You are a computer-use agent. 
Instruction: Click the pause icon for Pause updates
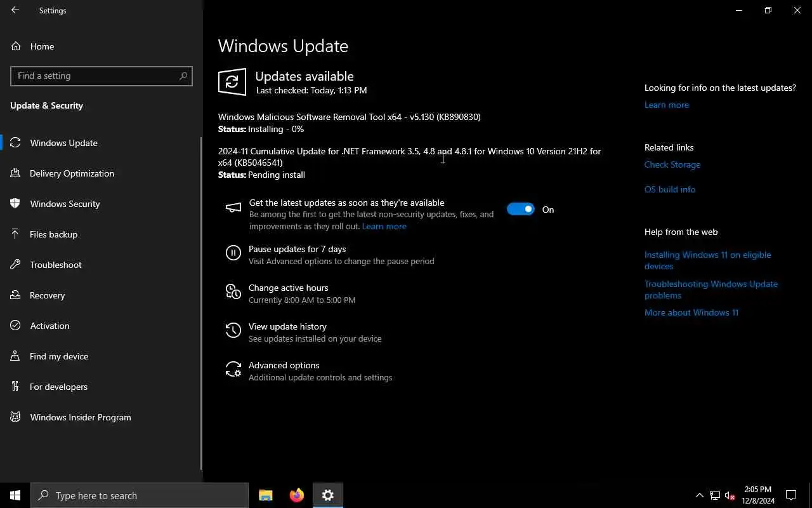coord(233,253)
